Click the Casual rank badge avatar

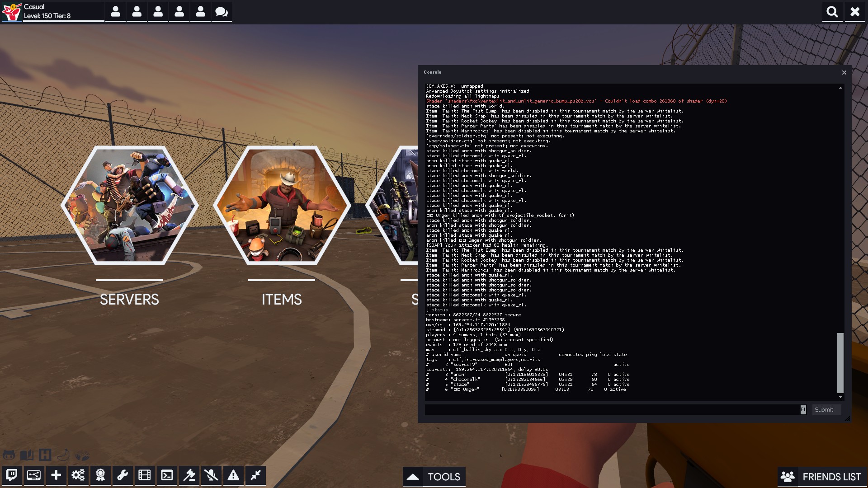12,12
